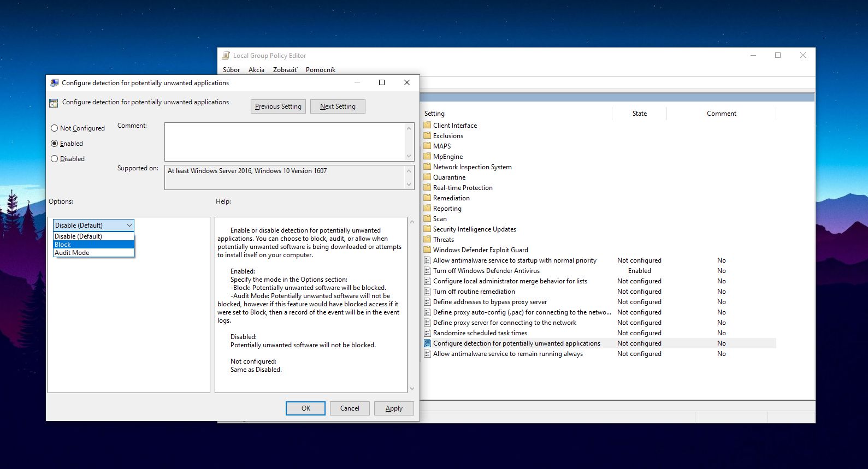Click the Scan folder icon
This screenshot has height=469, width=868.
click(x=427, y=218)
